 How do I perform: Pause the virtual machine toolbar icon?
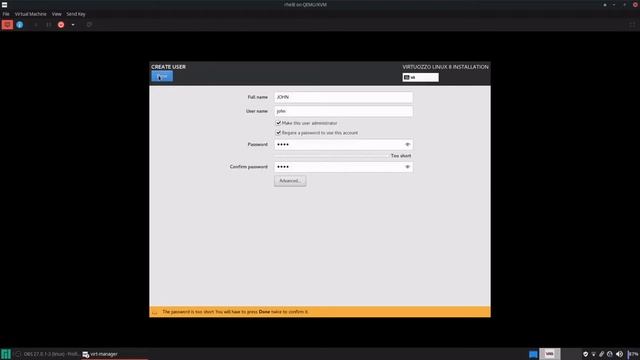click(49, 24)
